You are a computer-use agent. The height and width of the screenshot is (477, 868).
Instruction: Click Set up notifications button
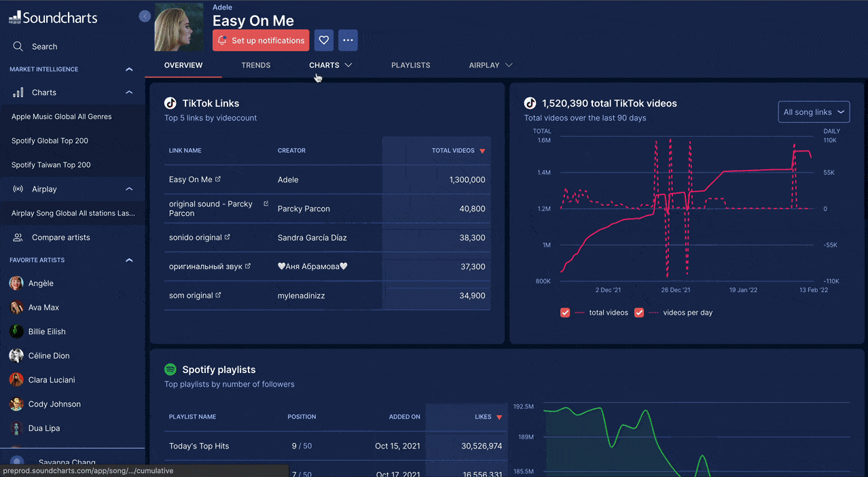(x=261, y=41)
